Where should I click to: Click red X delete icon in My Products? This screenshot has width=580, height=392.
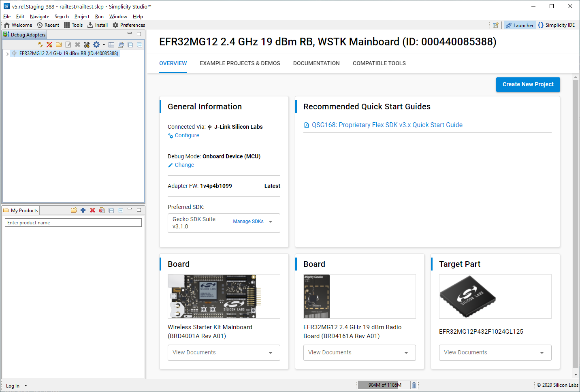point(92,210)
